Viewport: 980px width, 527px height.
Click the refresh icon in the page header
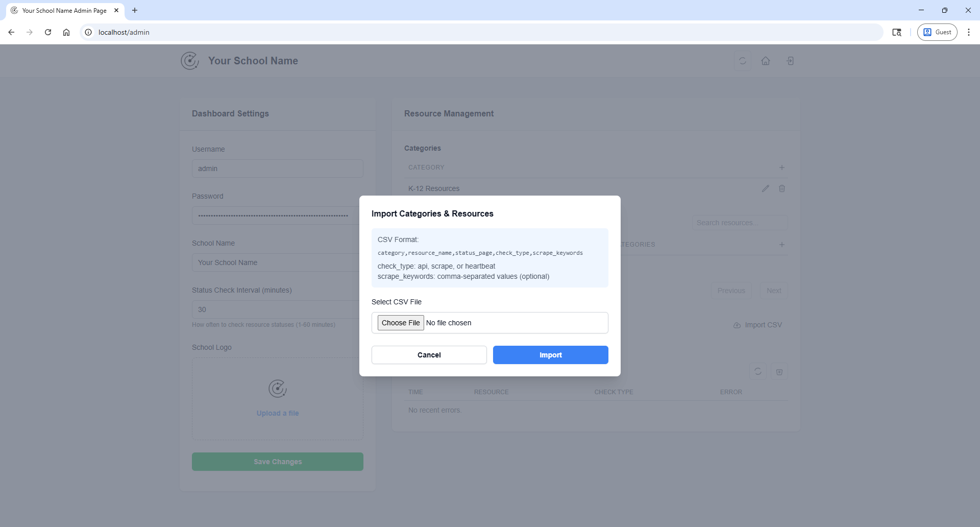point(742,61)
